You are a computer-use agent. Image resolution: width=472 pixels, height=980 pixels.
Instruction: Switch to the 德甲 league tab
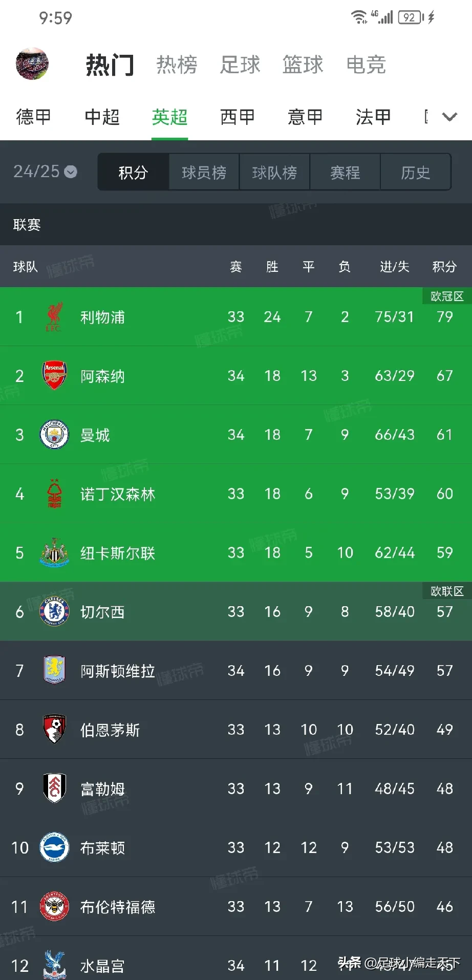point(34,117)
